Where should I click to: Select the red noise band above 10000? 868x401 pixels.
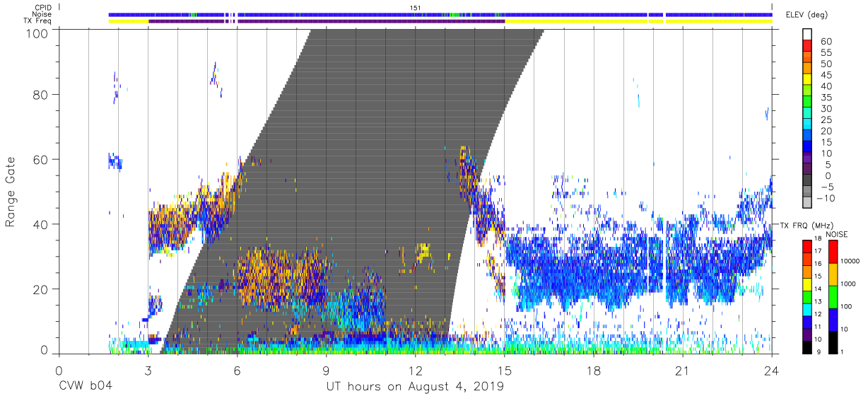point(833,251)
